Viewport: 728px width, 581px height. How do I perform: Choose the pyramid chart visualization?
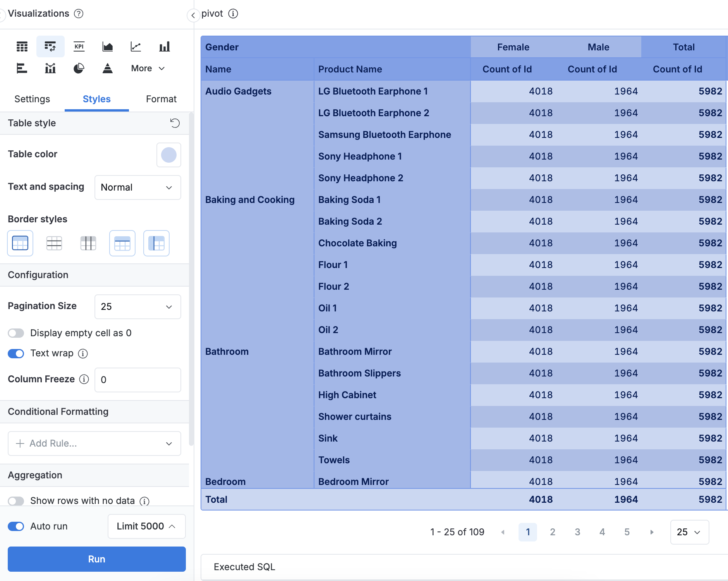click(x=108, y=69)
